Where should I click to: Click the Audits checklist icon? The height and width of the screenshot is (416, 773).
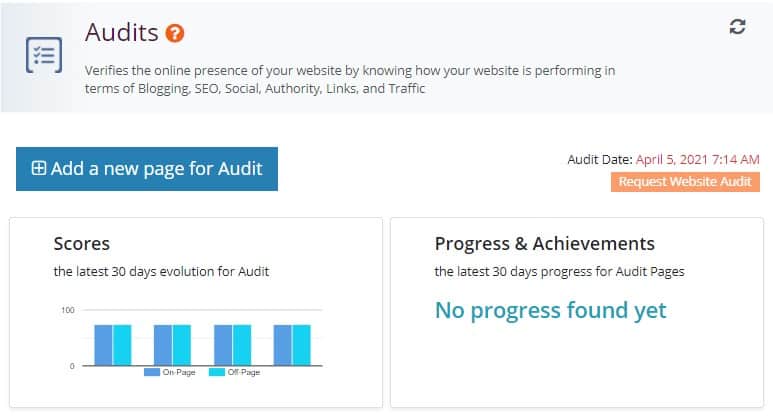[44, 55]
